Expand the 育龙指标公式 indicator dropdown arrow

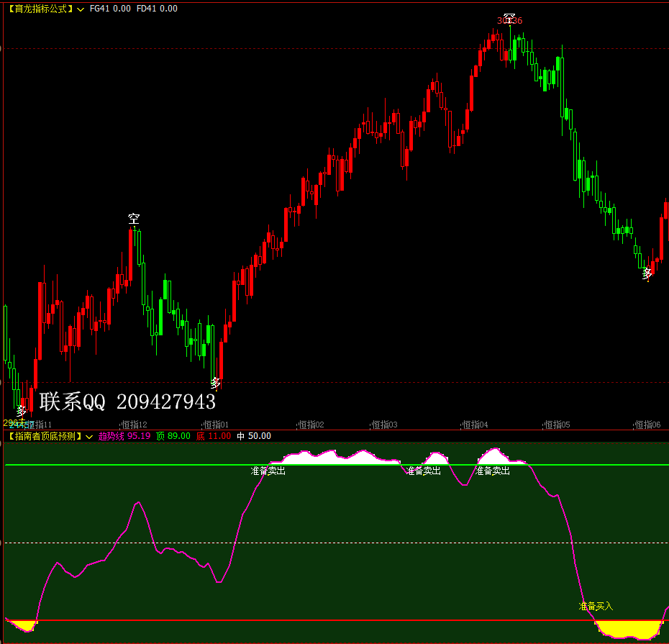coord(81,9)
